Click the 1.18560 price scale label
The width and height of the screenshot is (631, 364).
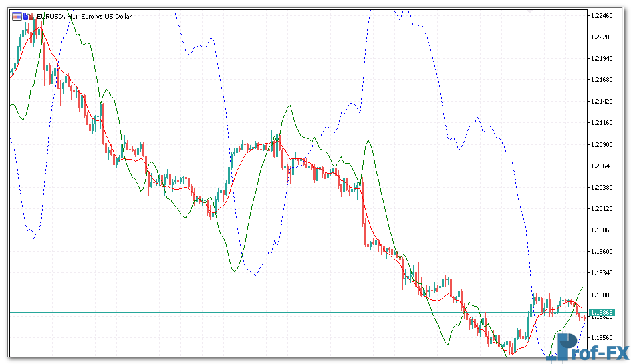(603, 337)
